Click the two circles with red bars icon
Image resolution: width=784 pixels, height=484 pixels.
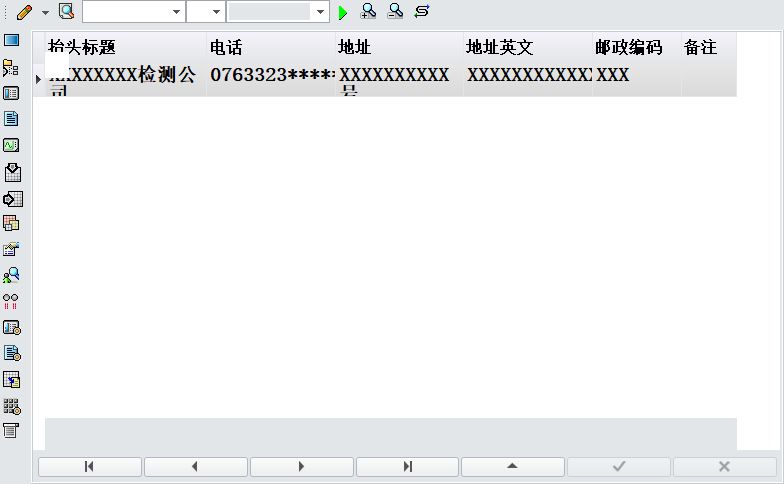(x=10, y=301)
